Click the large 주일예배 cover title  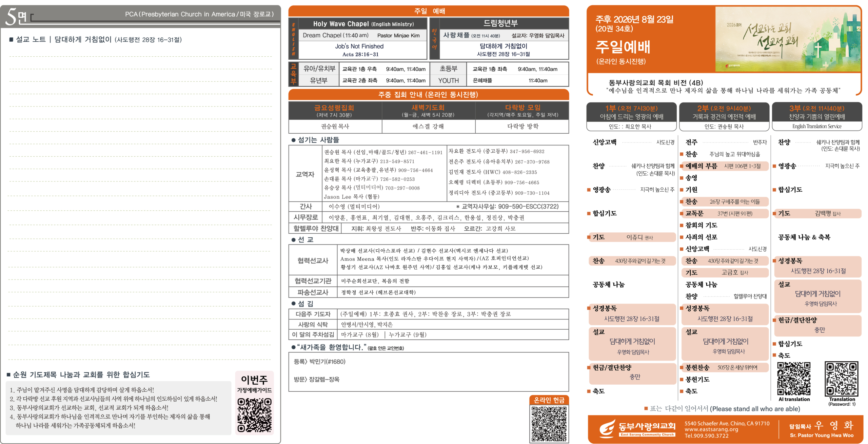623,47
